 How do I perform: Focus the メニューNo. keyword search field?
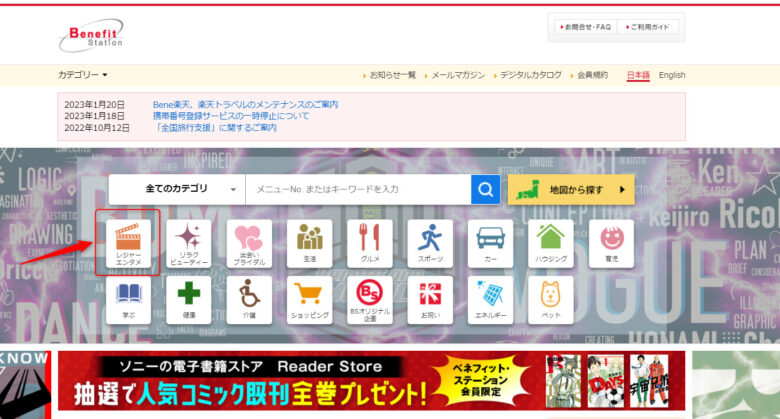point(358,189)
